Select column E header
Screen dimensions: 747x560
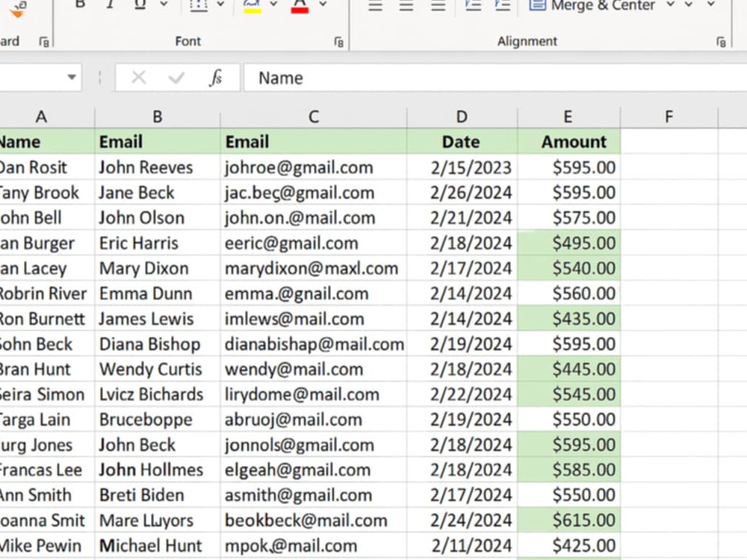click(x=568, y=116)
